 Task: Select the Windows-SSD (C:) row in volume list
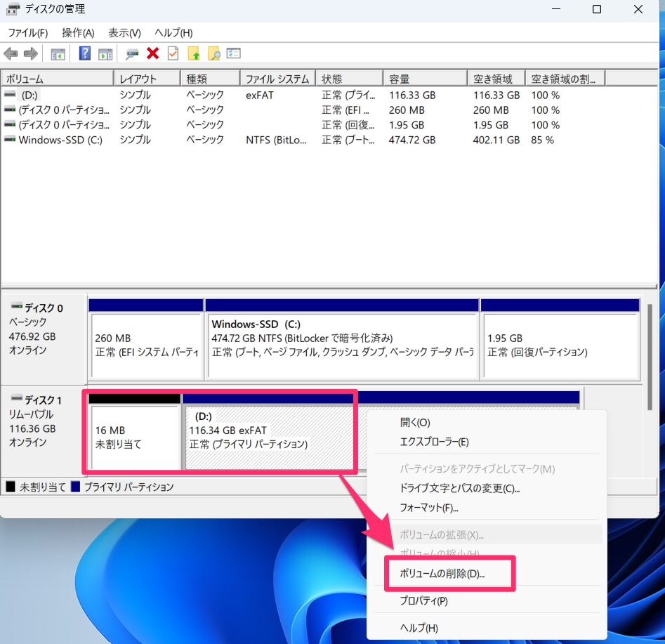click(x=60, y=140)
